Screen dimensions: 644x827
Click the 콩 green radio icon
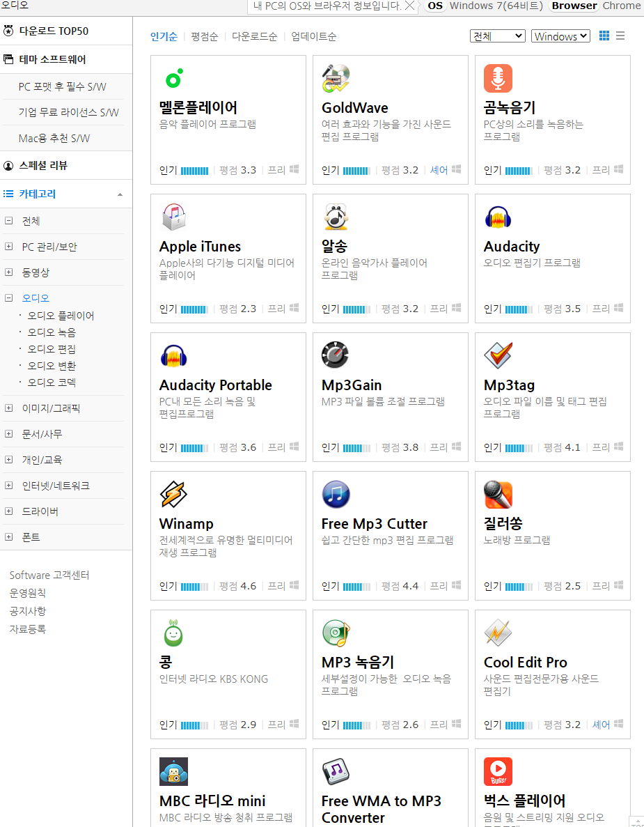click(x=174, y=633)
